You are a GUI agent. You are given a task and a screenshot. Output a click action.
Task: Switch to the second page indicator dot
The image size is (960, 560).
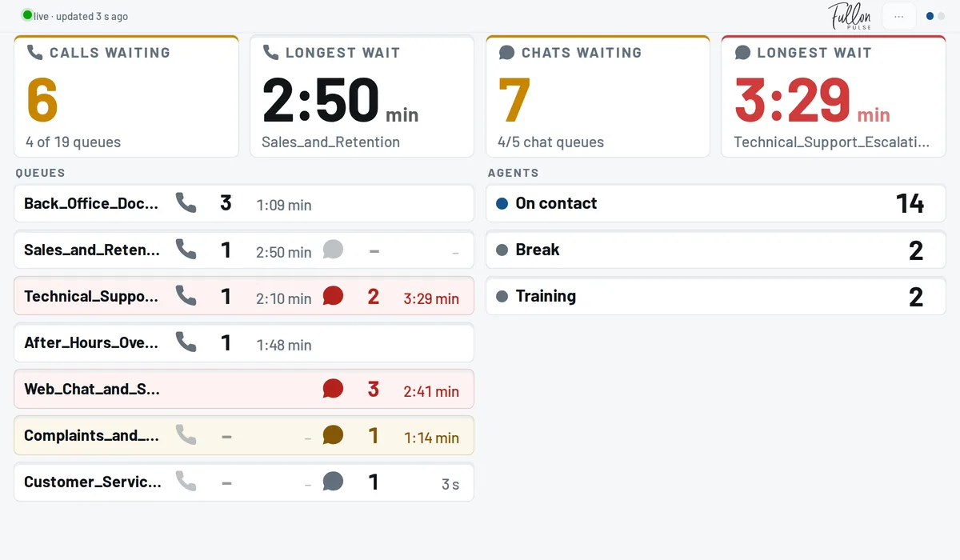pos(941,16)
